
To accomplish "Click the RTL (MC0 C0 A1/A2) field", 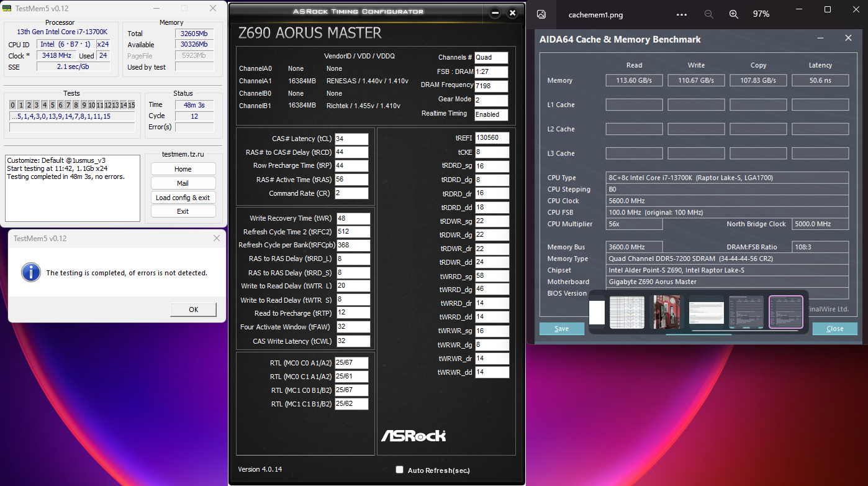I will coord(351,363).
